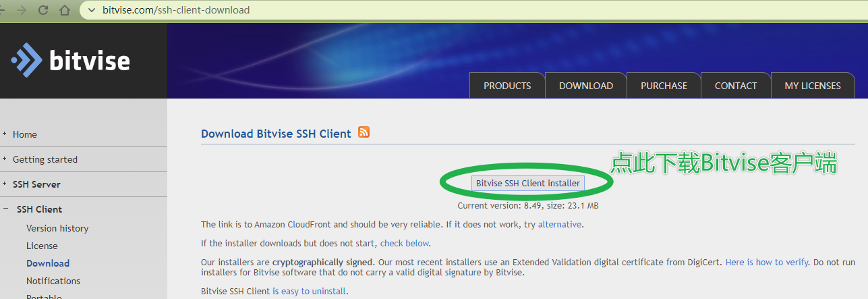The image size is (868, 299).
Task: Click the Bitvise logo icon
Action: [x=26, y=61]
